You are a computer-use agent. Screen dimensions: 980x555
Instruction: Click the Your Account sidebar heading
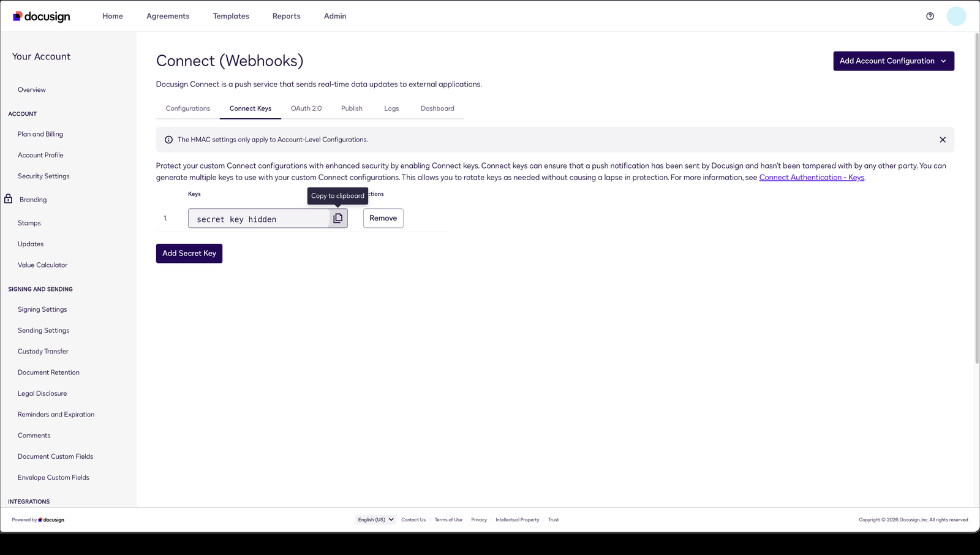pos(41,57)
